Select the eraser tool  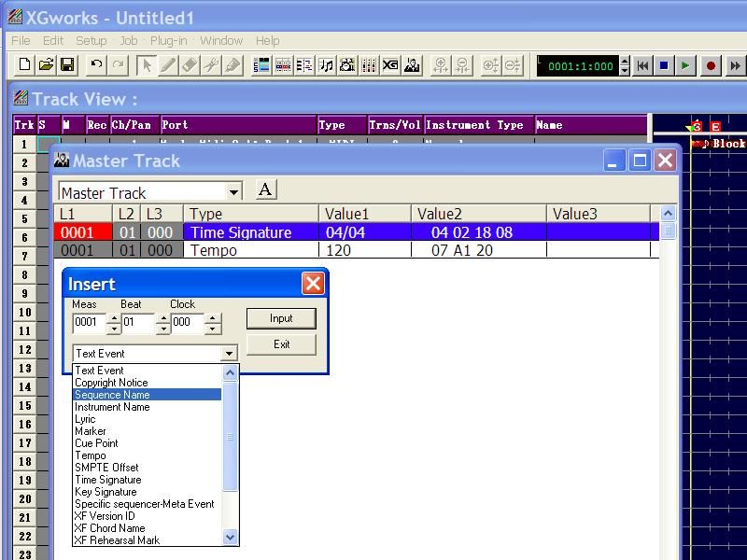tap(190, 64)
